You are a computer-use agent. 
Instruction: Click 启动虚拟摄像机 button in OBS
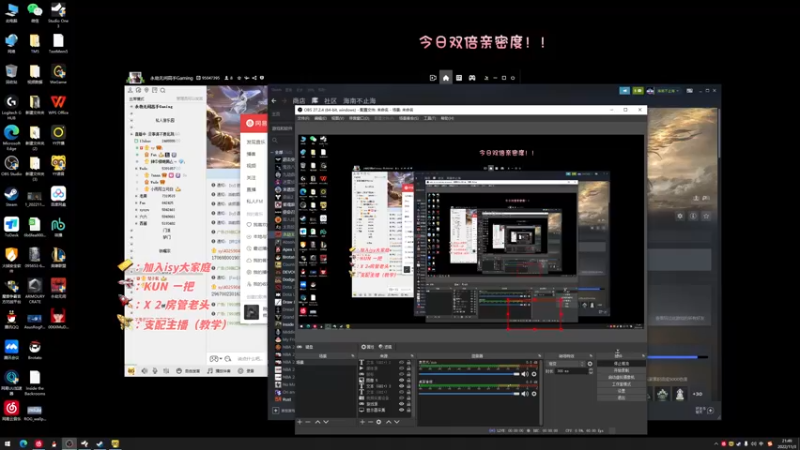point(621,378)
